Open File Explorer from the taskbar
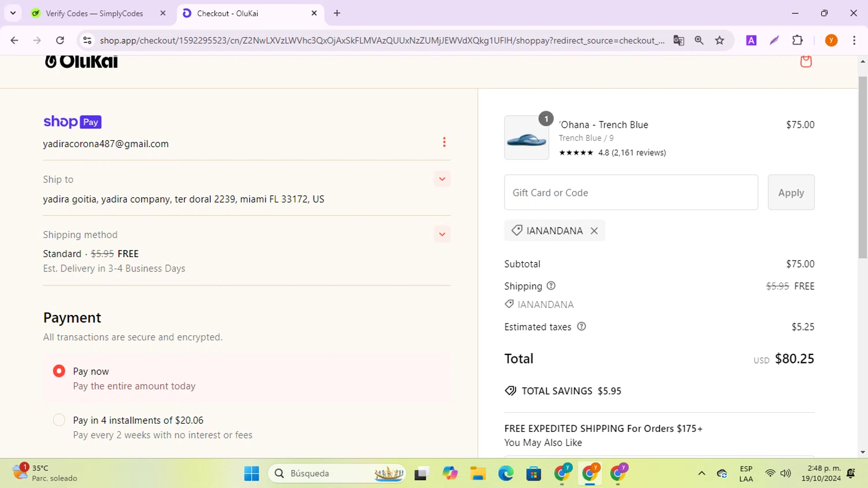 (477, 474)
